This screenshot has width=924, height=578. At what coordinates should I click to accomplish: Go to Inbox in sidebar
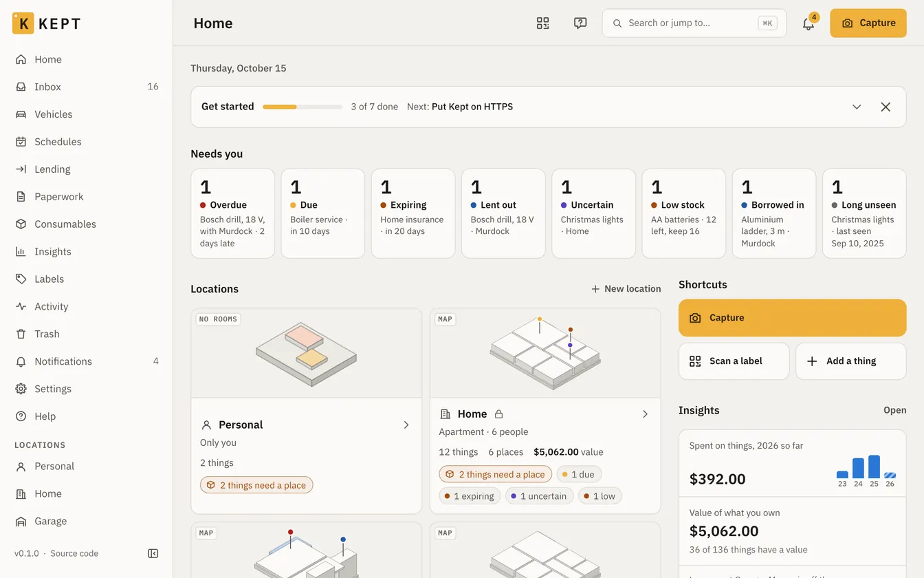coord(87,87)
